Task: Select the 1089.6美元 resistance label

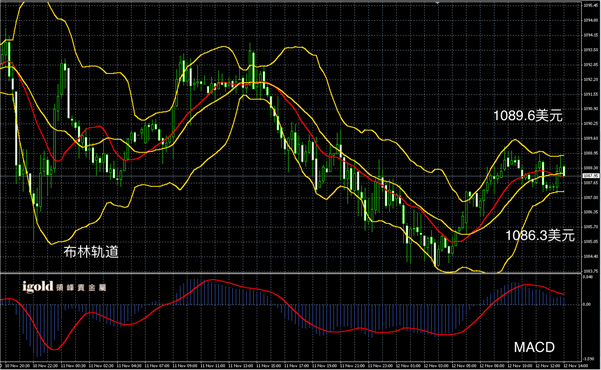Action: [x=528, y=115]
